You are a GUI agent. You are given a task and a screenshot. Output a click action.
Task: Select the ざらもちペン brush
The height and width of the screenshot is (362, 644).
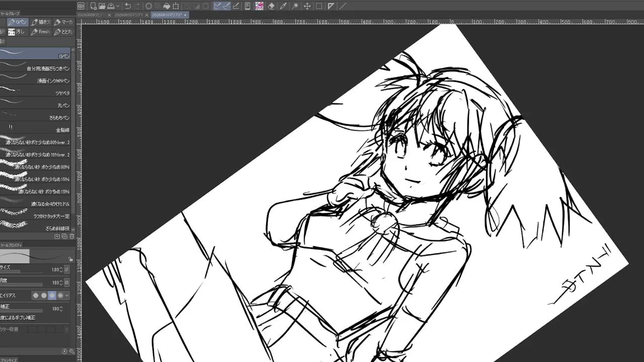point(36,115)
